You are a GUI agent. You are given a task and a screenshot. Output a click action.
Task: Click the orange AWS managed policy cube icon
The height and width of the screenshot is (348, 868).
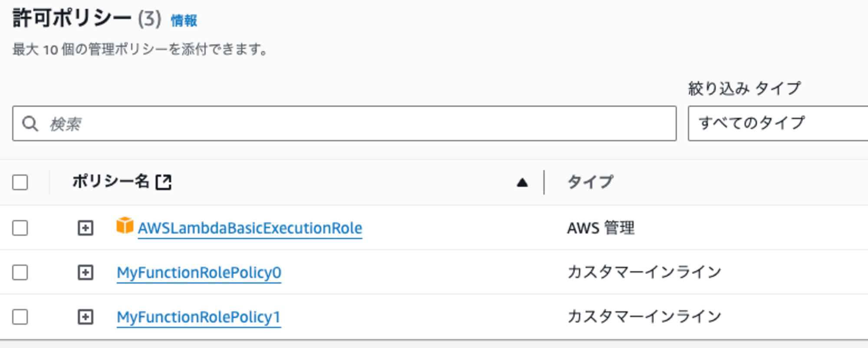tap(125, 226)
